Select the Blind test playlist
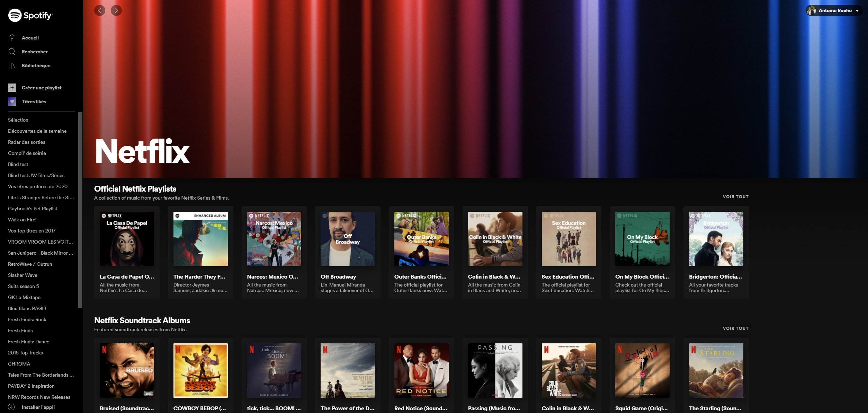This screenshot has height=413, width=868. (x=18, y=164)
